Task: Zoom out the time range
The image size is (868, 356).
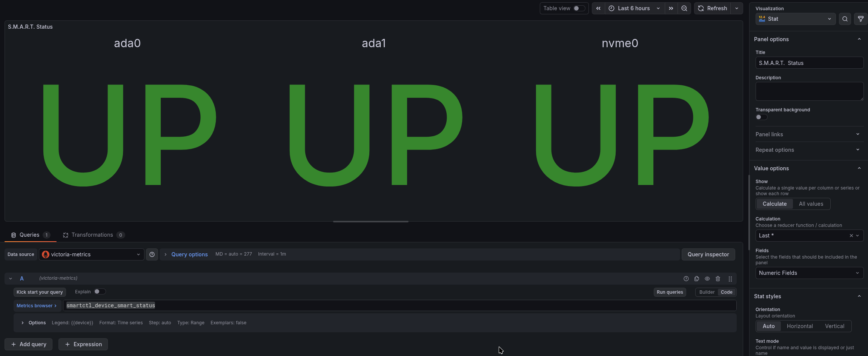Action: [x=684, y=8]
